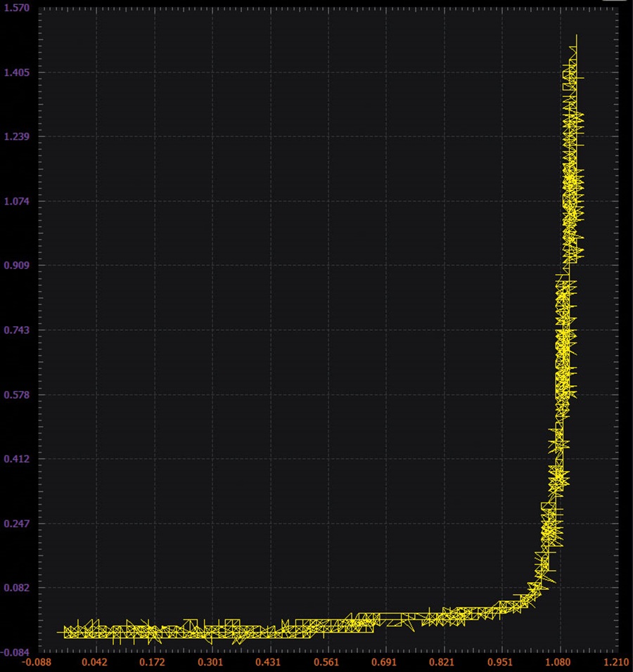The image size is (633, 672).
Task: Select the 1.405 y-axis tick label
Action: pos(17,72)
